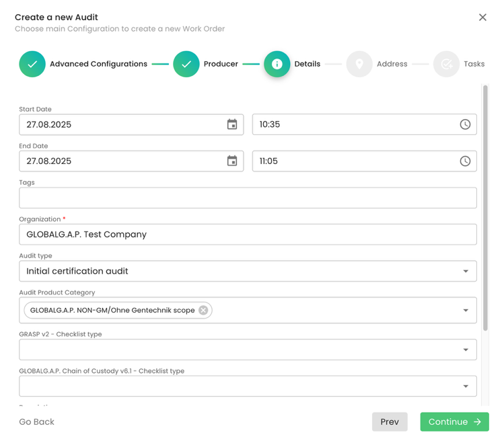504x447 pixels.
Task: Click the Advanced Configurations checkmark step icon
Action: click(x=32, y=64)
